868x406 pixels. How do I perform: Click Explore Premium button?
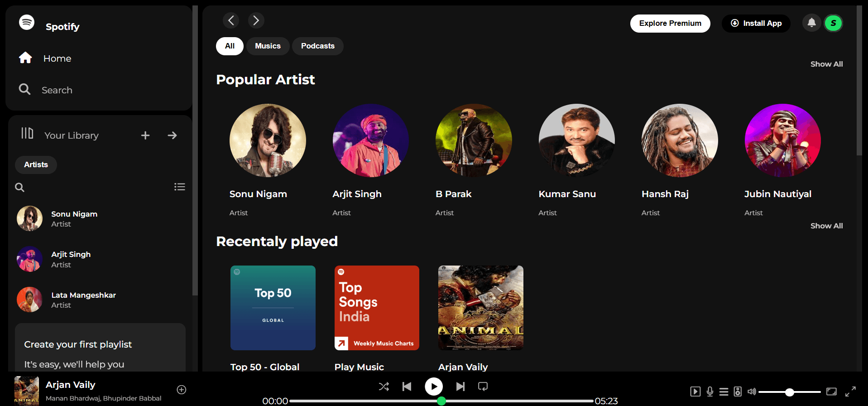(670, 24)
